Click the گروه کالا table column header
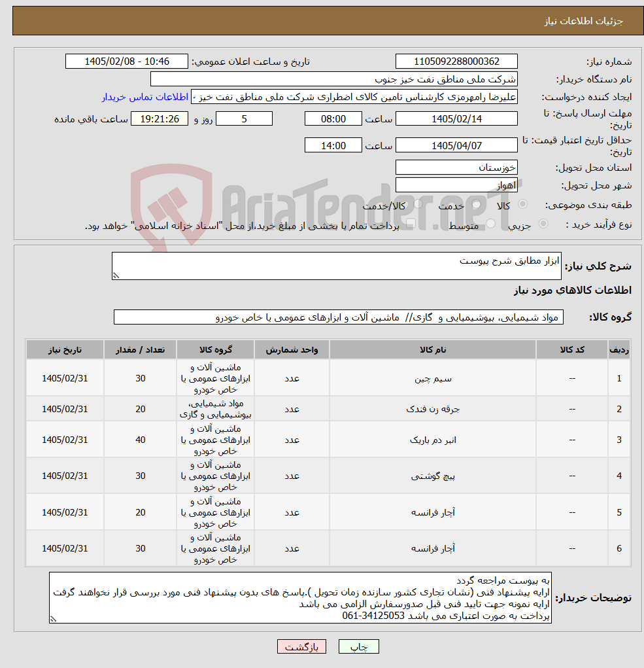The image size is (644, 668). 215,350
